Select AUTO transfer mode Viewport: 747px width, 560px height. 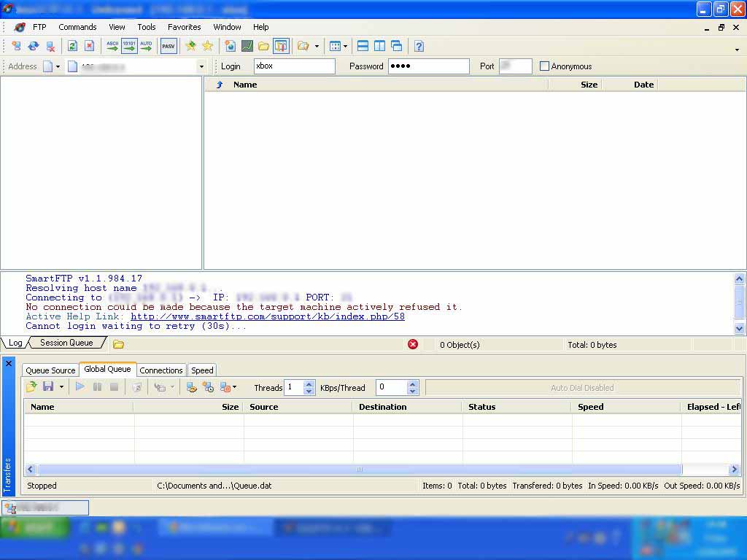146,46
